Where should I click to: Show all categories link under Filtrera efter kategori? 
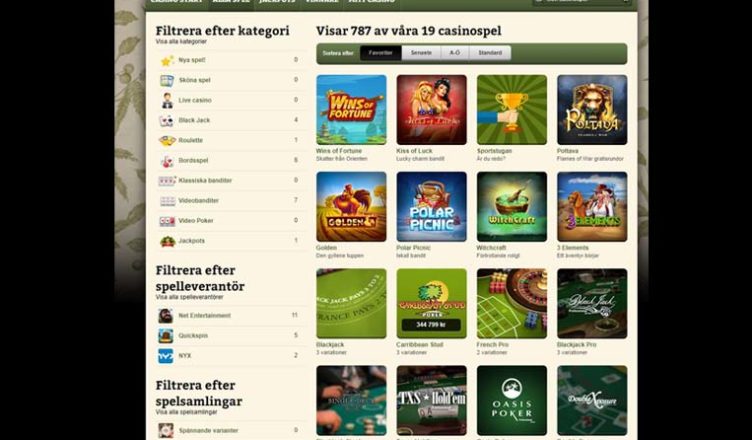click(x=181, y=42)
